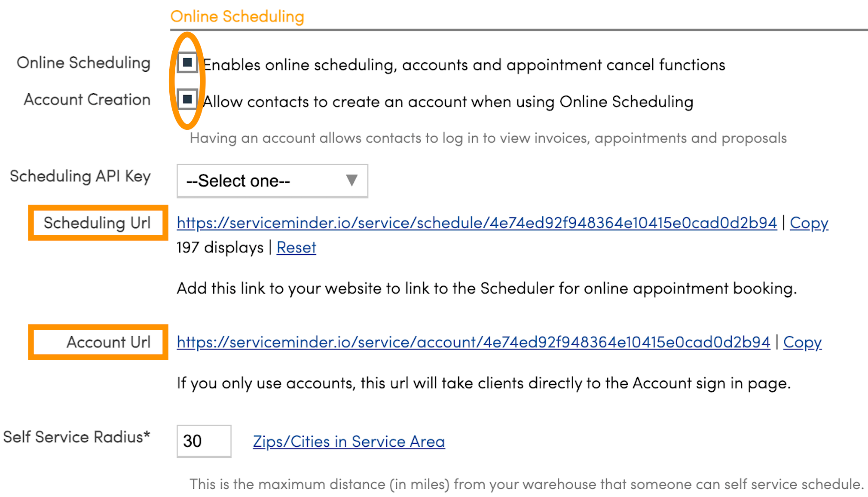Copy the Scheduling Url

click(x=809, y=223)
